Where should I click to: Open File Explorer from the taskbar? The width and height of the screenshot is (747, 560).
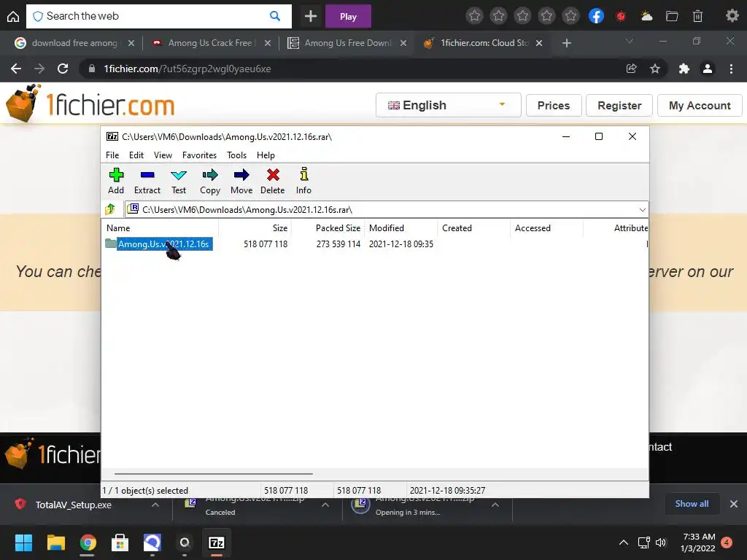tap(55, 542)
